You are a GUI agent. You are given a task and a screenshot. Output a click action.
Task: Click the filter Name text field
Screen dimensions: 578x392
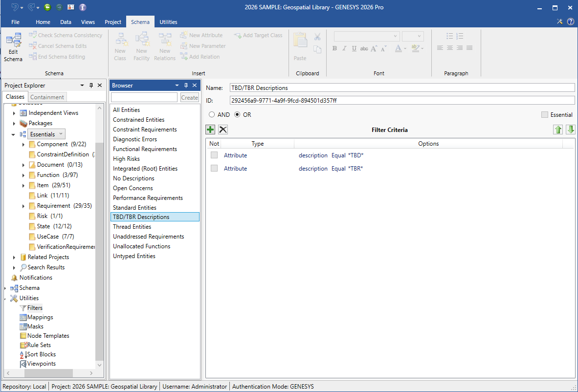tap(401, 88)
